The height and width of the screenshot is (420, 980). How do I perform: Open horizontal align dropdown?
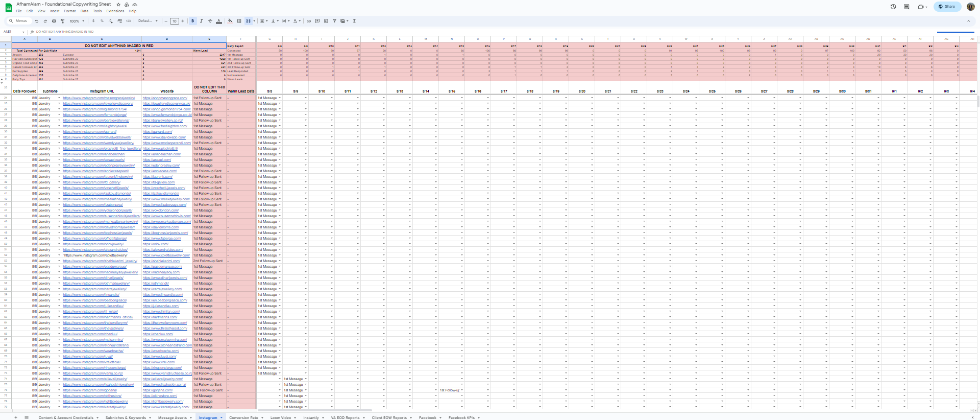click(x=263, y=21)
